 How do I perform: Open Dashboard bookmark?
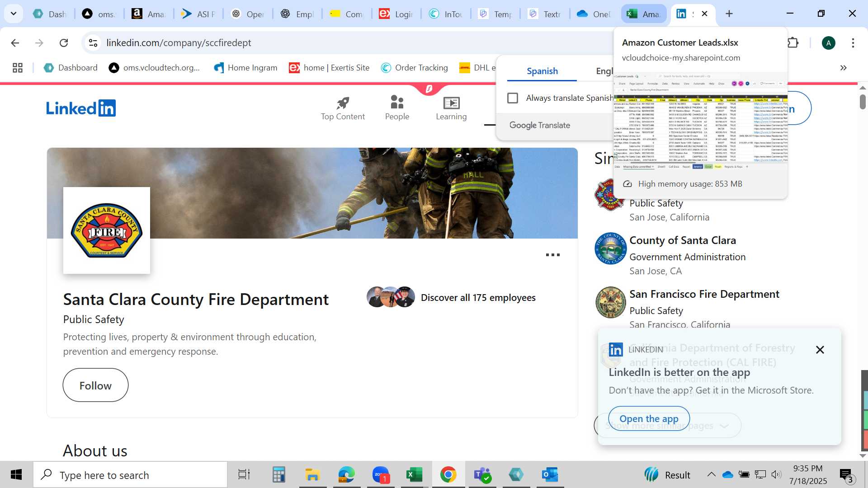(x=71, y=68)
